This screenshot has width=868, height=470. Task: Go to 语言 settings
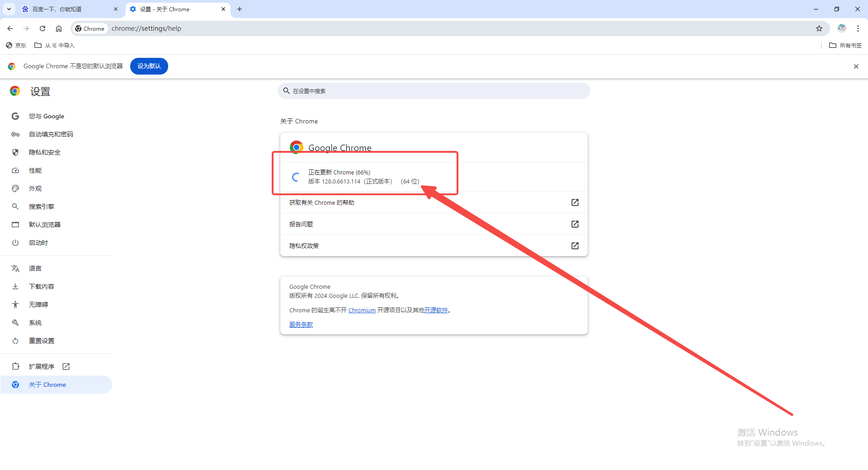(x=57, y=268)
